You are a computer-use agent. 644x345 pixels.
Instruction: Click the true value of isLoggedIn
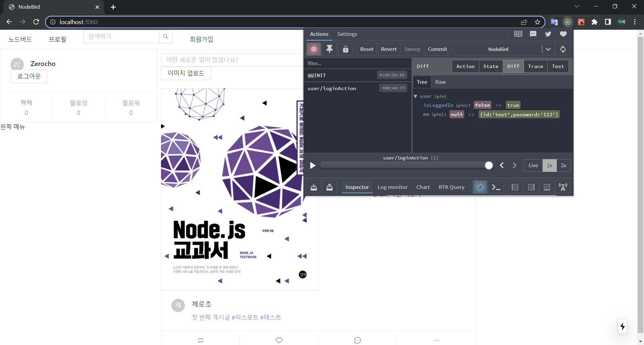[513, 105]
